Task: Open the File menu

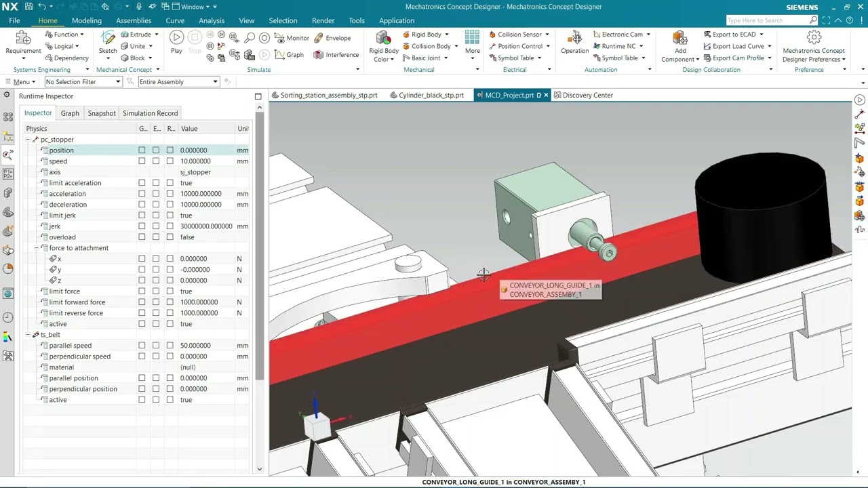Action: (x=14, y=20)
